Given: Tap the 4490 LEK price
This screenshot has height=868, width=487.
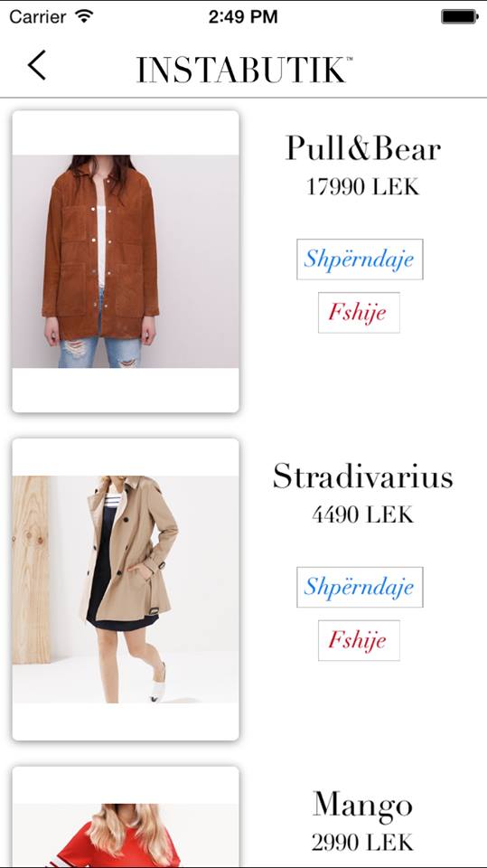Looking at the screenshot, I should (363, 514).
